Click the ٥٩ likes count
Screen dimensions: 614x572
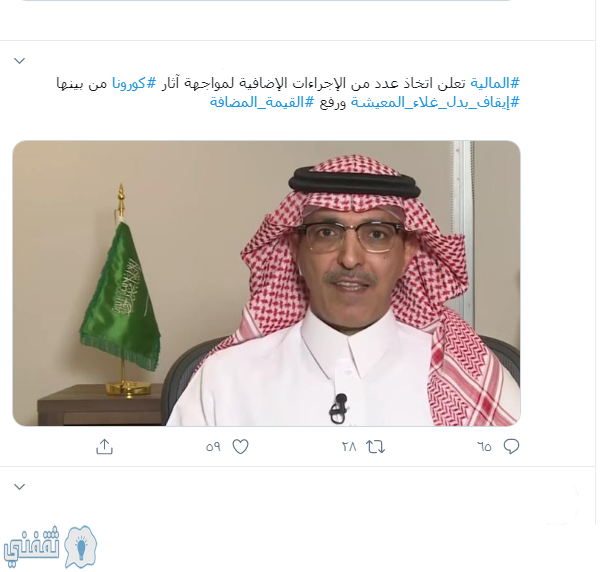click(x=213, y=447)
